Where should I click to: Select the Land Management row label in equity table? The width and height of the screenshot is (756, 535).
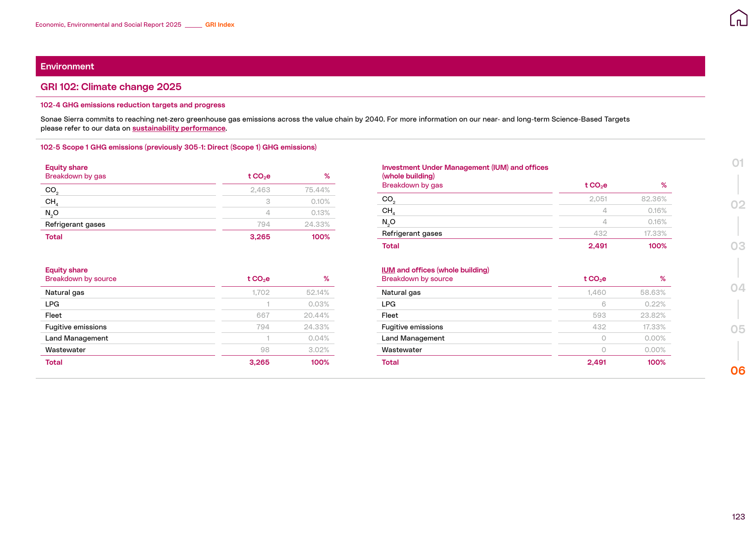(x=77, y=338)
